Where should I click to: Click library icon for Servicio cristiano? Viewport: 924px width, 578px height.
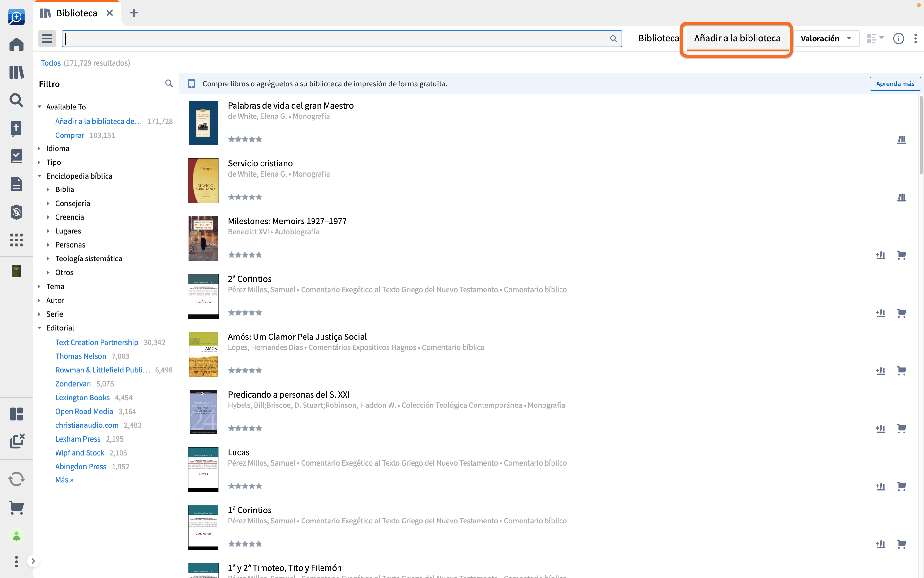[x=902, y=197]
